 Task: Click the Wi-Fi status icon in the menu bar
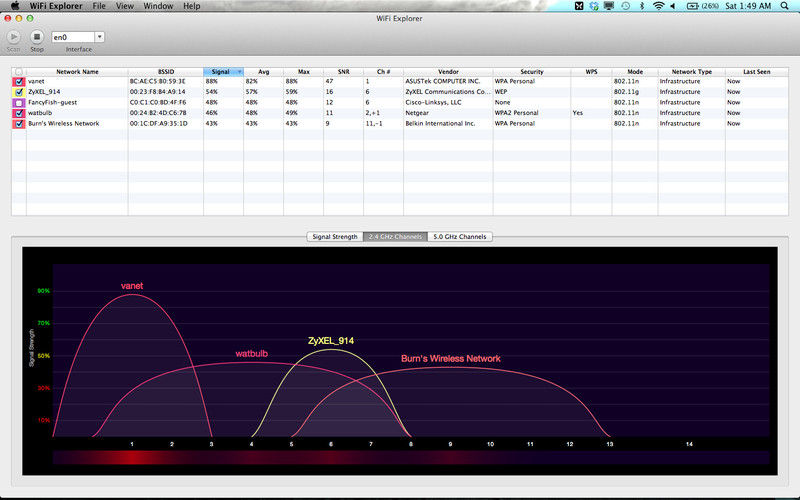click(659, 6)
